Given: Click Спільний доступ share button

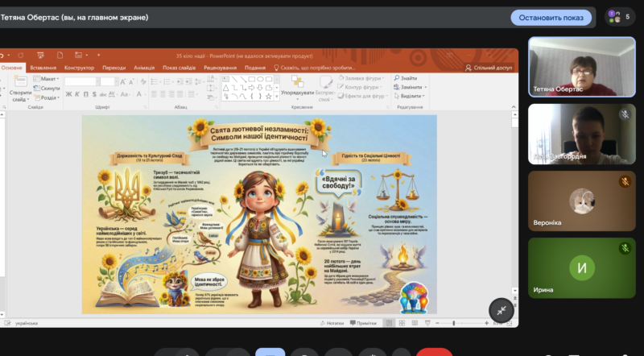Looking at the screenshot, I should click(x=489, y=68).
